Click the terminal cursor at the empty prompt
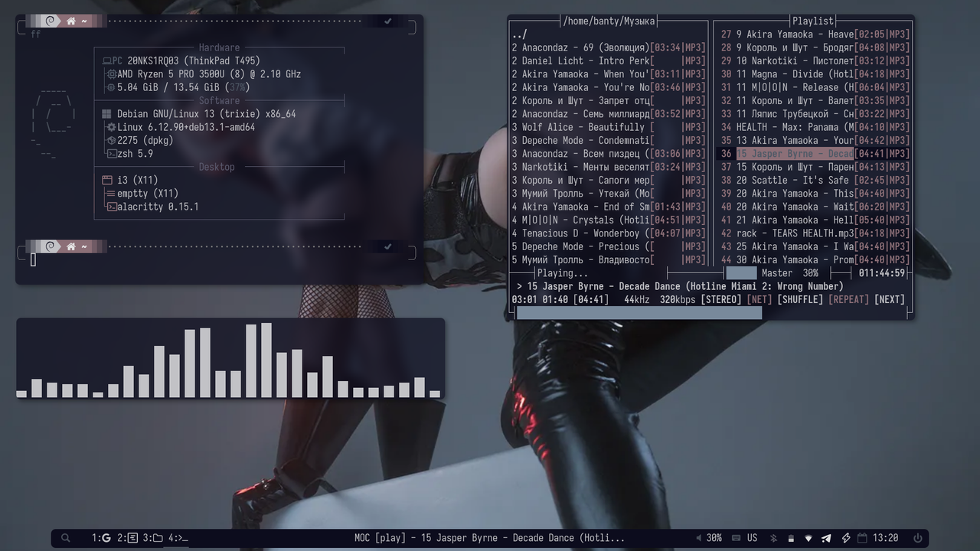This screenshot has height=551, width=980. pos(33,259)
